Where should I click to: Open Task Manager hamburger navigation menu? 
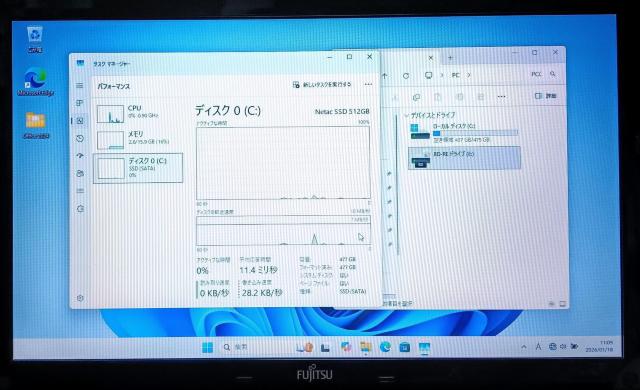coord(80,86)
